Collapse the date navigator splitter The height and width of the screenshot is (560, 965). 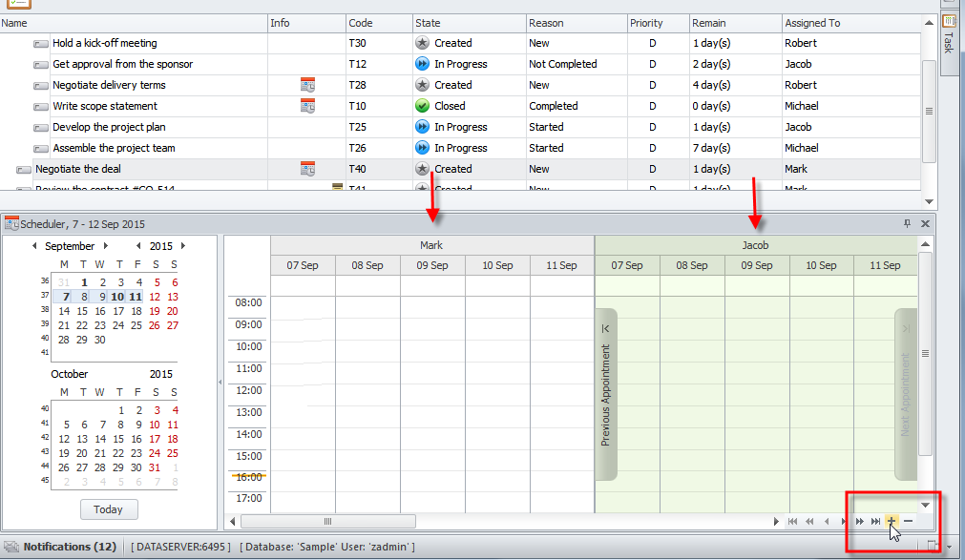coord(220,383)
